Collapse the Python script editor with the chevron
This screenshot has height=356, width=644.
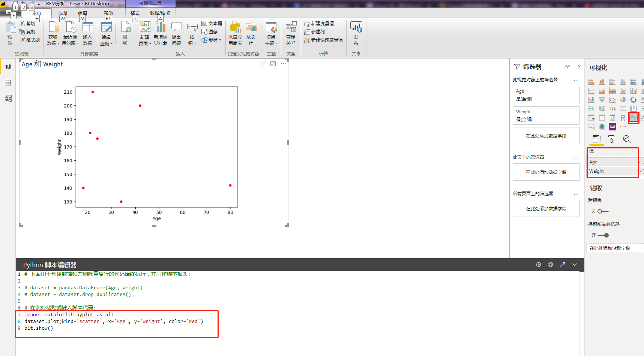click(x=574, y=265)
